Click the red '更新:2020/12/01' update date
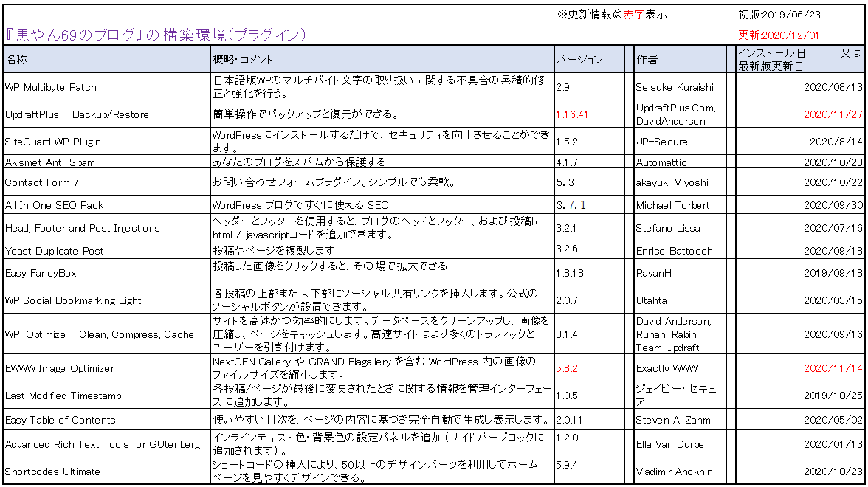This screenshot has height=487, width=868. click(x=778, y=35)
